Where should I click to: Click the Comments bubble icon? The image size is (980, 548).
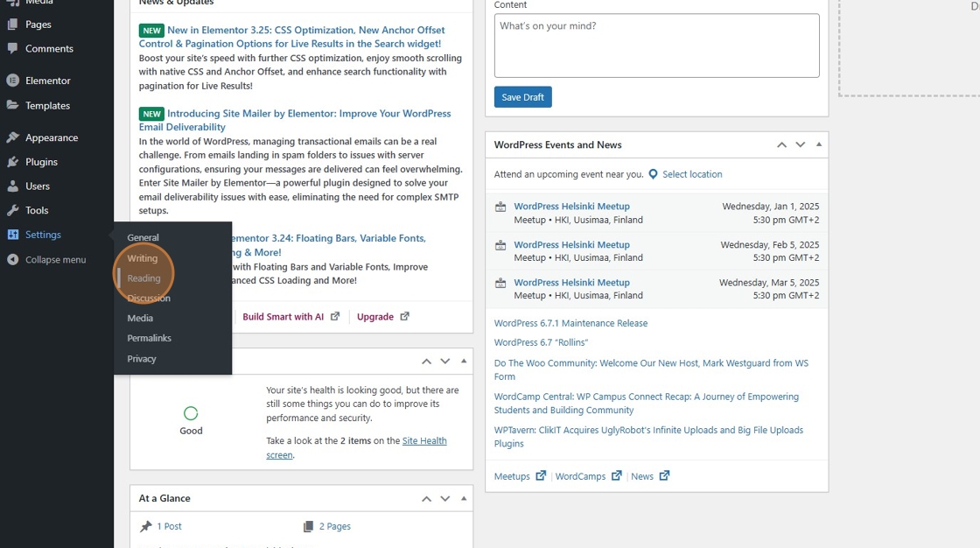(x=12, y=48)
